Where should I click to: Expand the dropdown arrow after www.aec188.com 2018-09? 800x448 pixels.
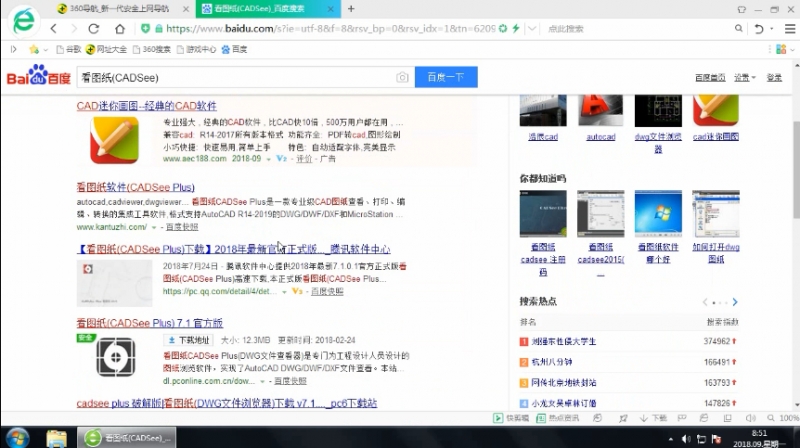[268, 159]
